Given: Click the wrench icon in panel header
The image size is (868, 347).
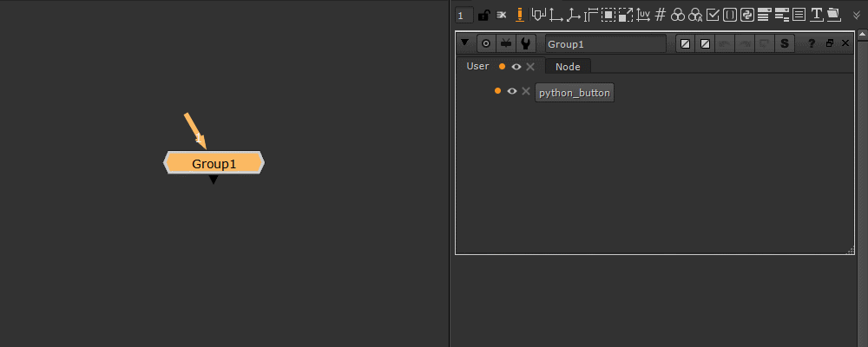Looking at the screenshot, I should coord(525,43).
